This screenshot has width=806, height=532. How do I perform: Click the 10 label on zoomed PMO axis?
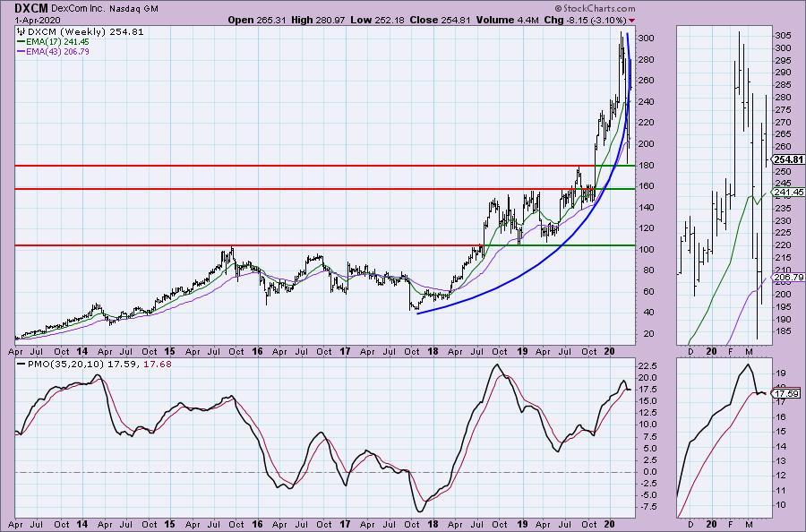pos(780,505)
